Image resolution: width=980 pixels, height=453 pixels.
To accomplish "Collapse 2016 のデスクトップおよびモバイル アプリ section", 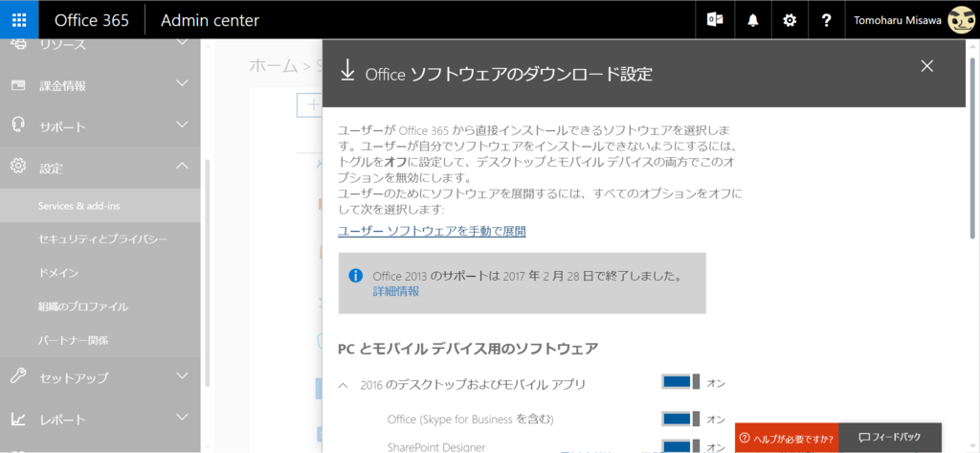I will point(344,385).
